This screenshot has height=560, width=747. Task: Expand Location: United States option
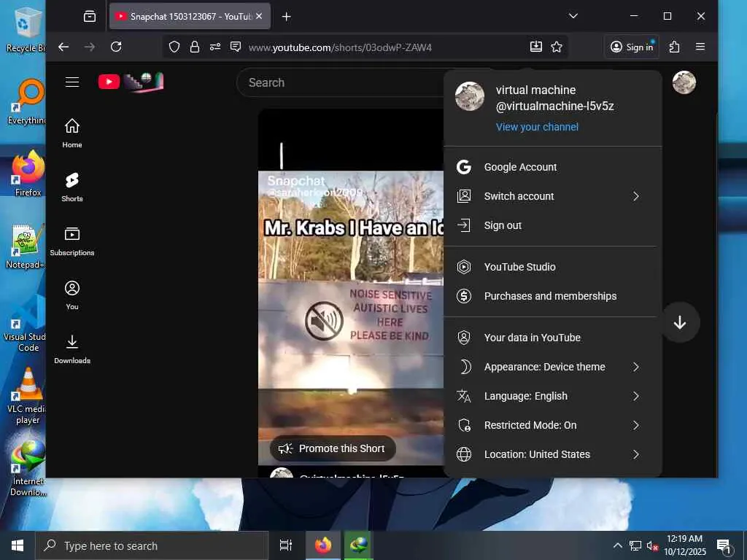point(553,454)
